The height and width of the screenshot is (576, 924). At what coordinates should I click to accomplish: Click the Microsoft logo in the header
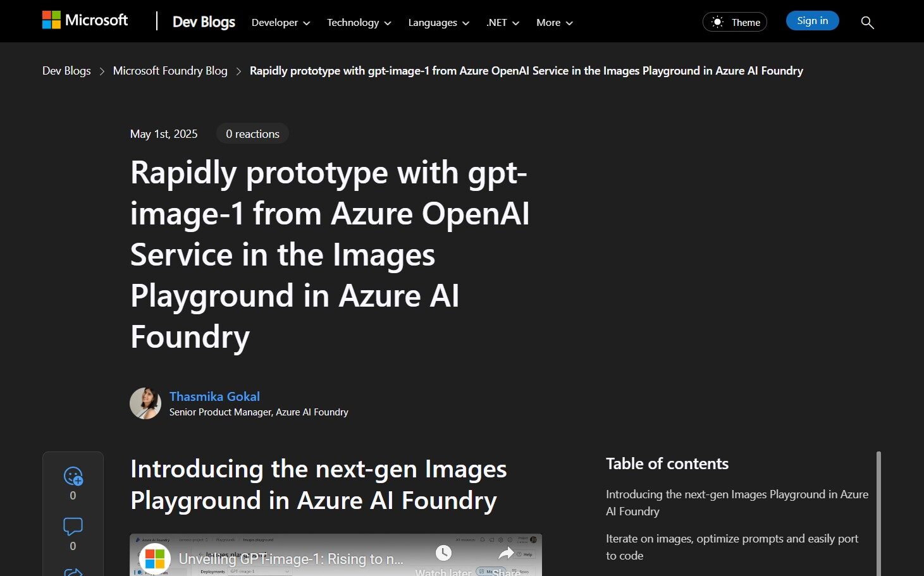[x=85, y=20]
